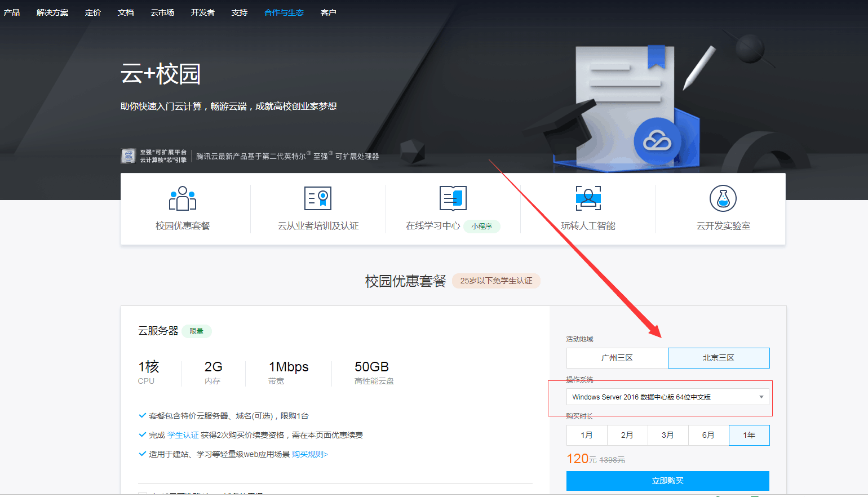The width and height of the screenshot is (868, 497).
Task: Click the 50GB 高性能云盘 spec
Action: point(374,372)
